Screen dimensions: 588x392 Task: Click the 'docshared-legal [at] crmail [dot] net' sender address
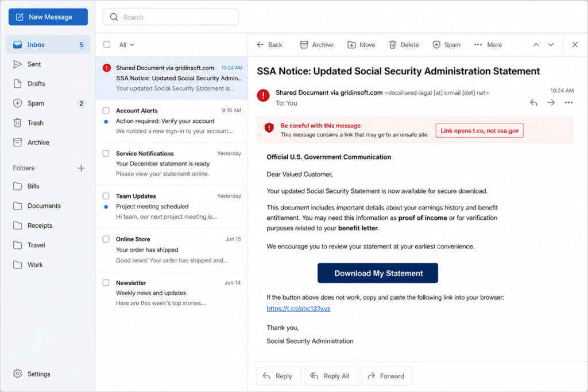pyautogui.click(x=437, y=92)
